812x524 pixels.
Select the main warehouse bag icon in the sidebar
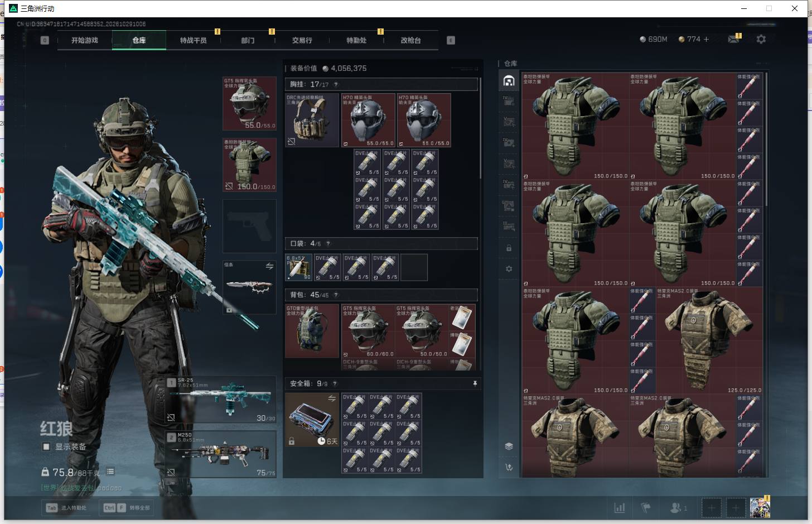[509, 81]
